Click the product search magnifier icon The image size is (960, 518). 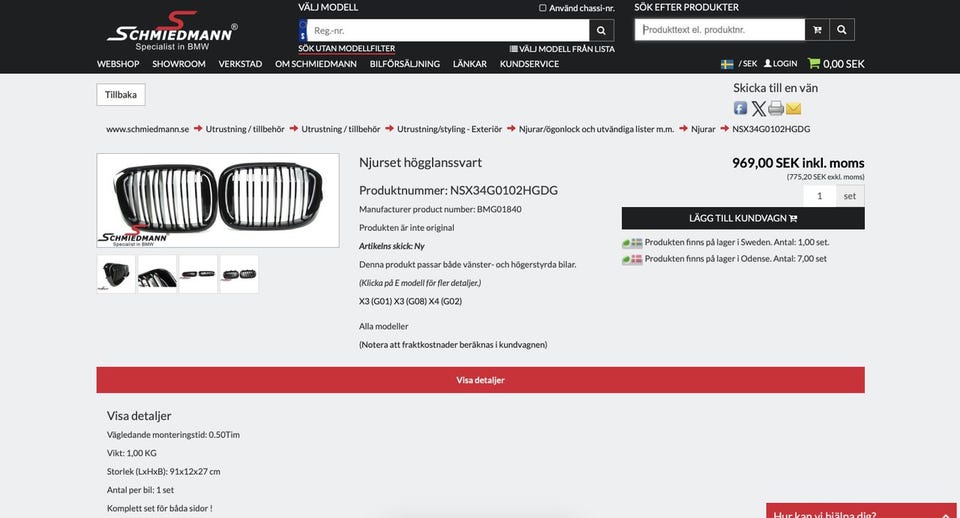(x=842, y=29)
